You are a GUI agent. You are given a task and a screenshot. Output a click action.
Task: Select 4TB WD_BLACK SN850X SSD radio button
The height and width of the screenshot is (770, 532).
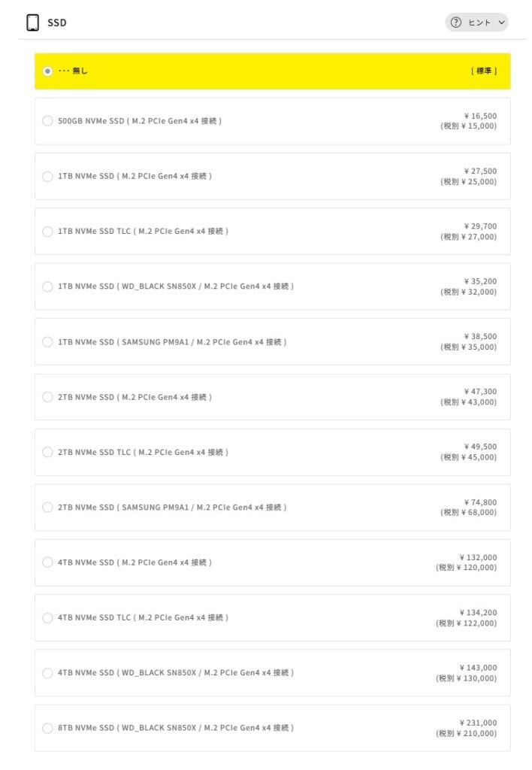pyautogui.click(x=48, y=673)
